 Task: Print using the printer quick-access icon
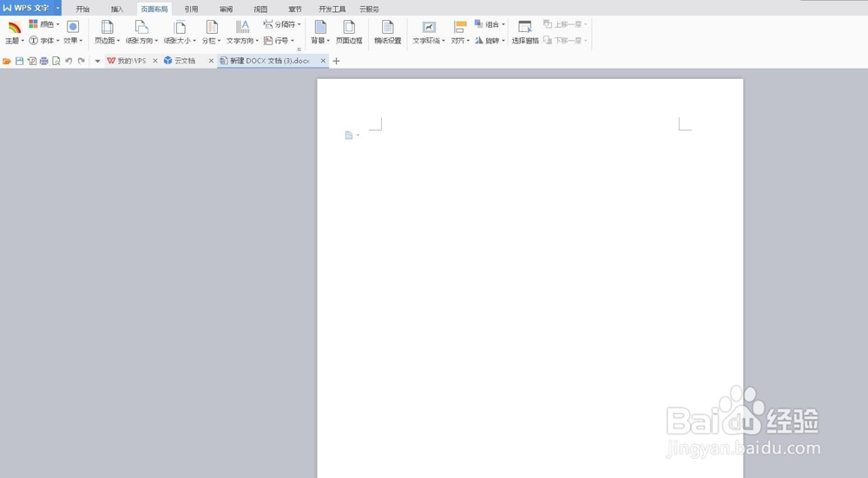tap(44, 61)
